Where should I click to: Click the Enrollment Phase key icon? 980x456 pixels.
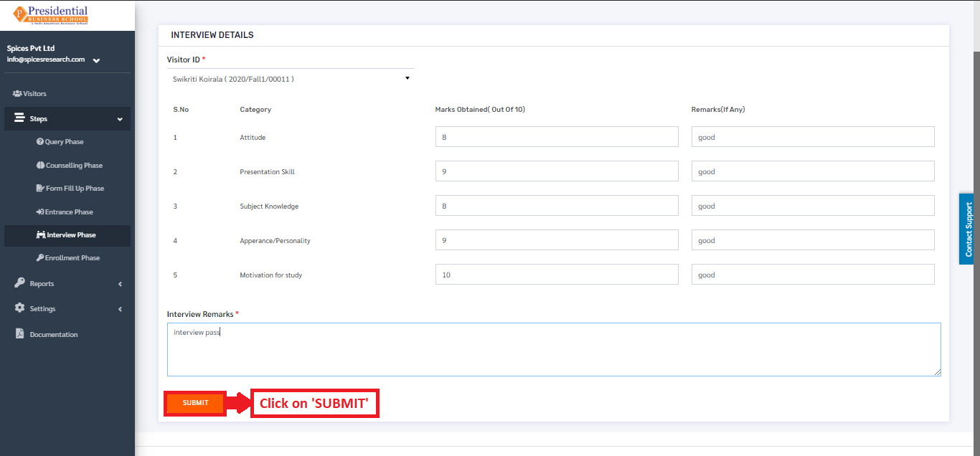pos(40,258)
